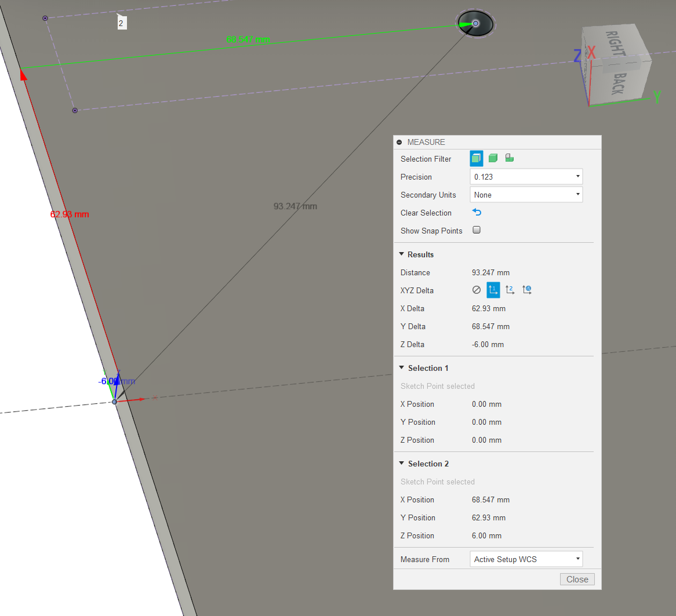Toggle XYZ Delta to Selection 1 mode

[x=493, y=289]
